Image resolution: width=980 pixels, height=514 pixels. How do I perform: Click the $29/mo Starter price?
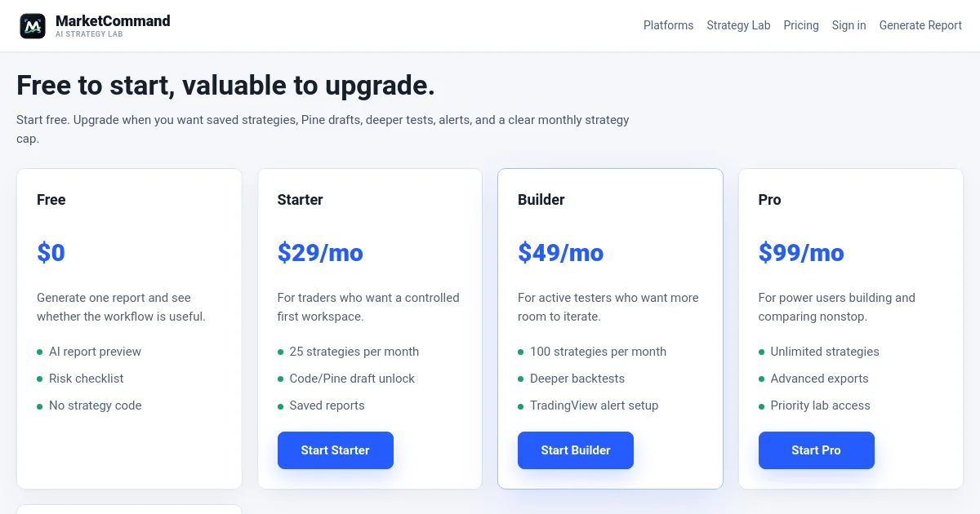[320, 253]
